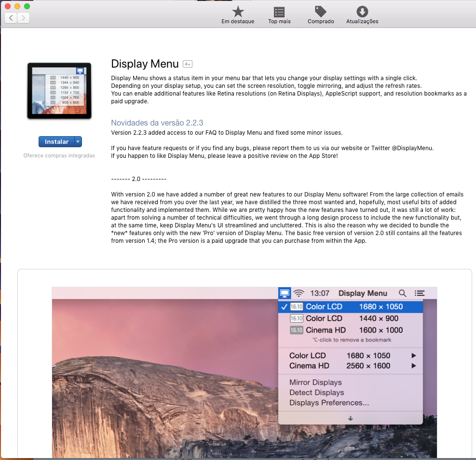This screenshot has width=476, height=460.
Task: Click the notification list icon in screenshot
Action: (420, 293)
